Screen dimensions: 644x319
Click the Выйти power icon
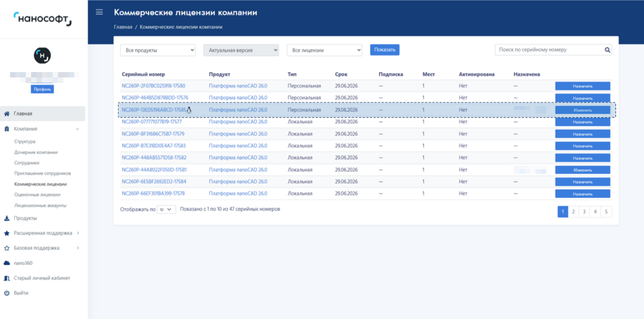pyautogui.click(x=7, y=293)
